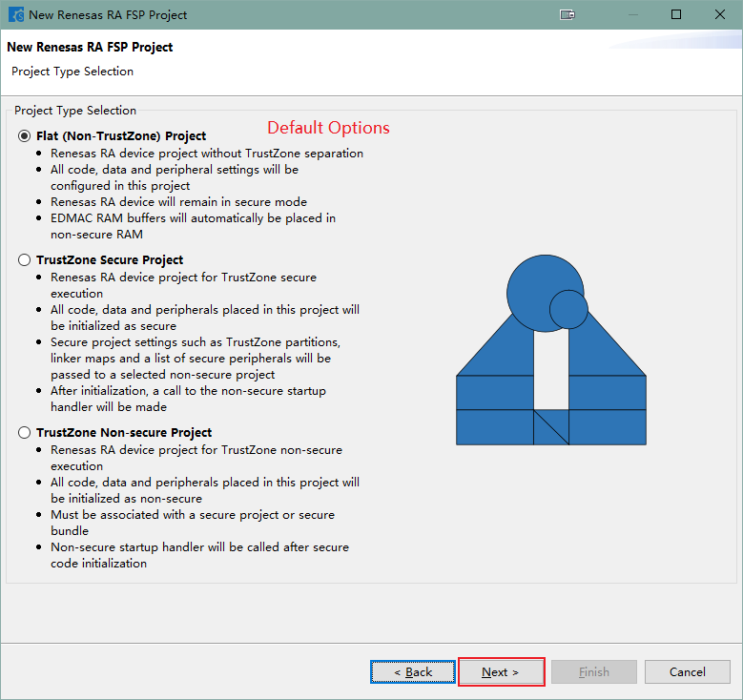Minimize the New Renesas RA FSP Project window
Viewport: 743px width, 700px height.
(x=632, y=14)
